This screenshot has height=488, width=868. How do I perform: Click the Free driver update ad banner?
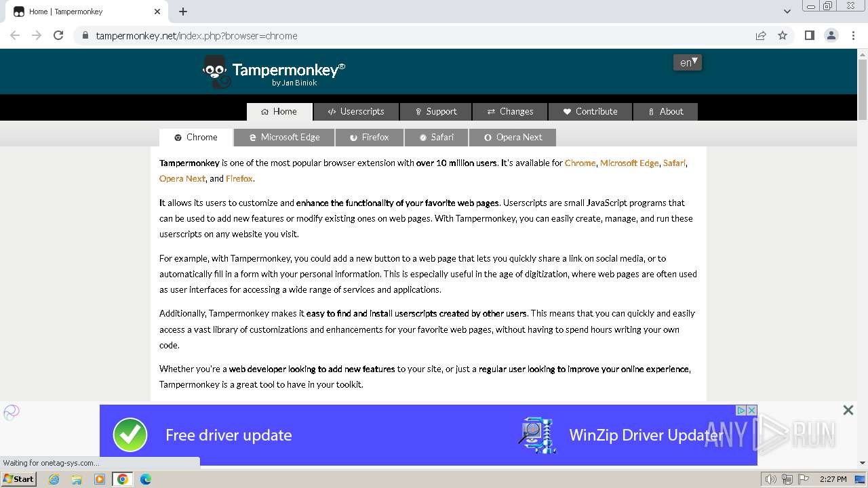pos(428,435)
